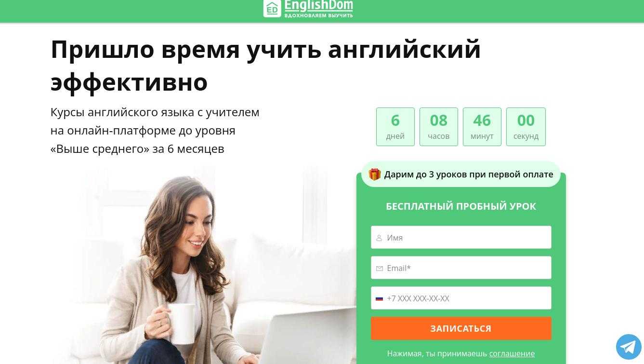Click the +7 phone number field
The image size is (644, 364).
[461, 298]
